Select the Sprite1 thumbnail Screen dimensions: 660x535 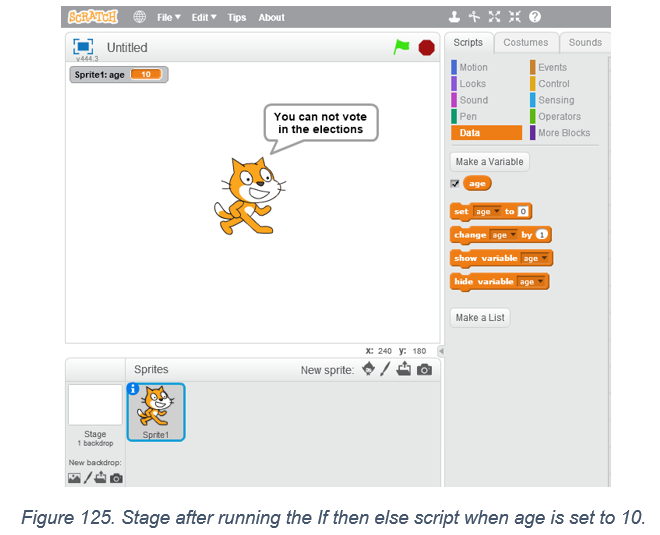coord(156,412)
